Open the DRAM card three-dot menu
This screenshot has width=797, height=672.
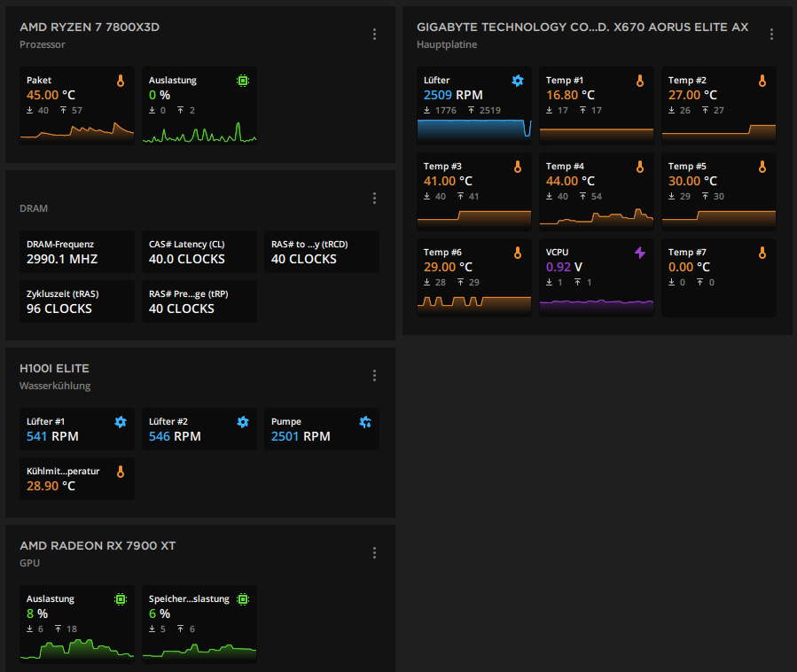pos(375,198)
